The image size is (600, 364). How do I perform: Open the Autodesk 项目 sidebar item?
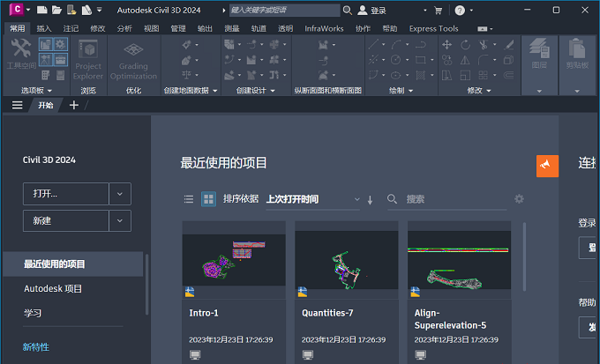(x=53, y=289)
